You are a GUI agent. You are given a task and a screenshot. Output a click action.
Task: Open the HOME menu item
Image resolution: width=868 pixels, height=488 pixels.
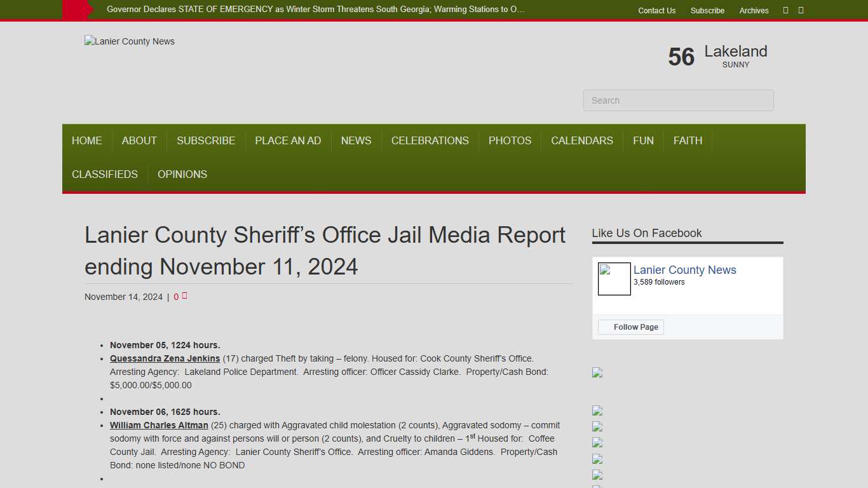(x=87, y=140)
